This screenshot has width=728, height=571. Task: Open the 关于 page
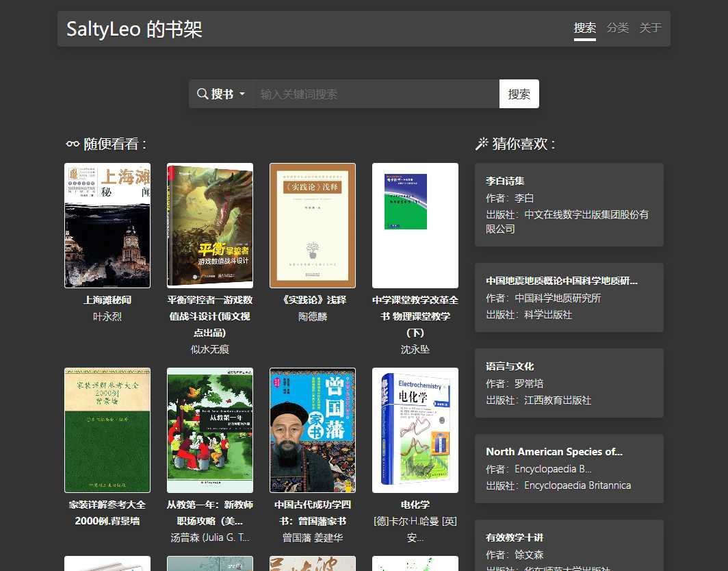pyautogui.click(x=650, y=28)
